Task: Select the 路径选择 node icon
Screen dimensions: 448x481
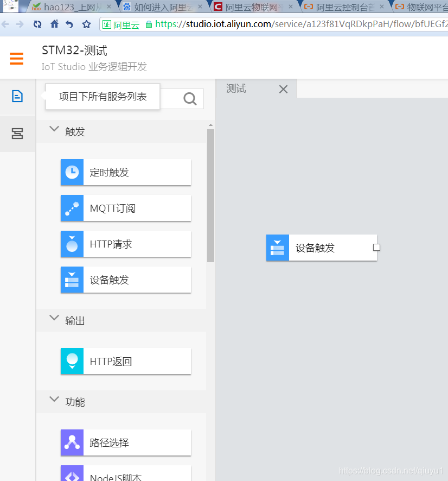Action: (x=72, y=442)
